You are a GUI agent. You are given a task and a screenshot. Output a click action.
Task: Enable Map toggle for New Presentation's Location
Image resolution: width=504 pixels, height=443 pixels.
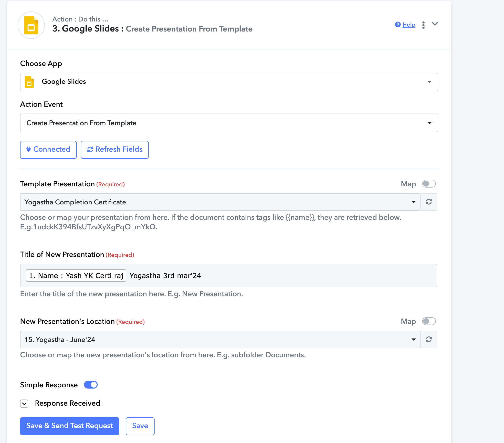pyautogui.click(x=429, y=321)
